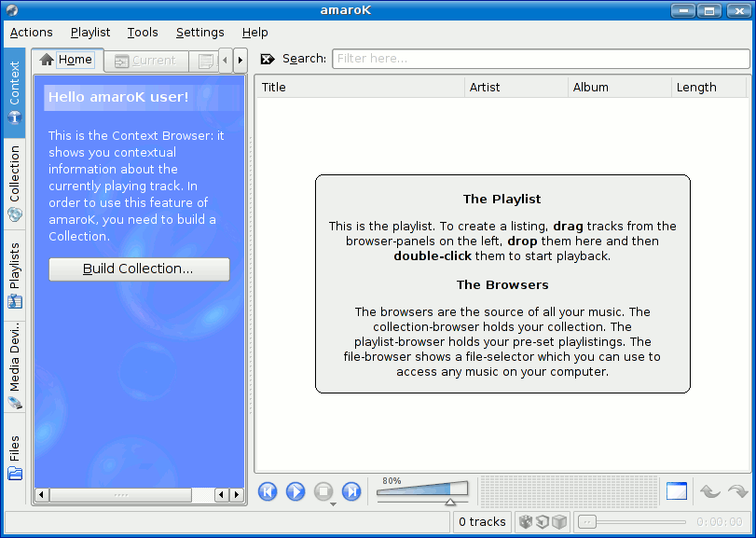Toggle the player window icon
This screenshot has width=756, height=538.
point(676,490)
